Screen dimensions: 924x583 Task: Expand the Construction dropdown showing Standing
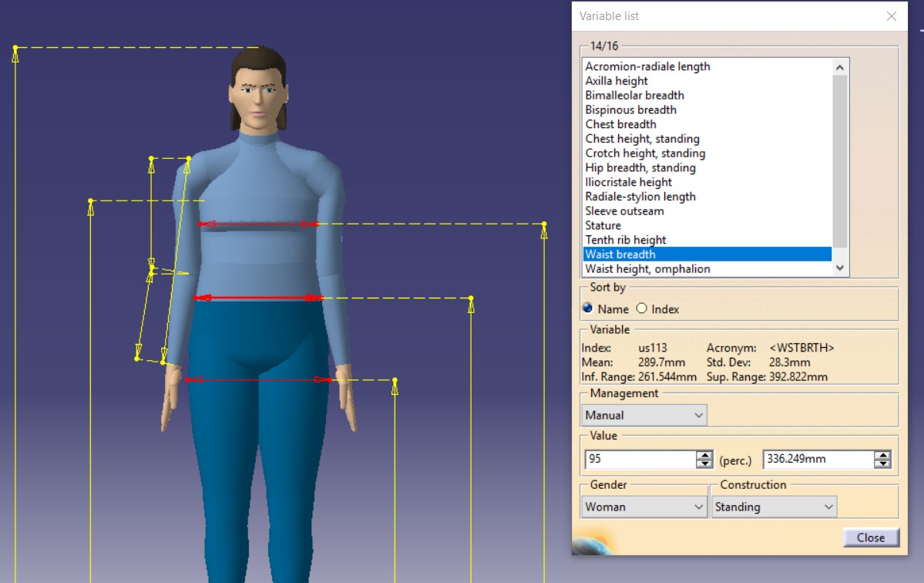(x=774, y=507)
